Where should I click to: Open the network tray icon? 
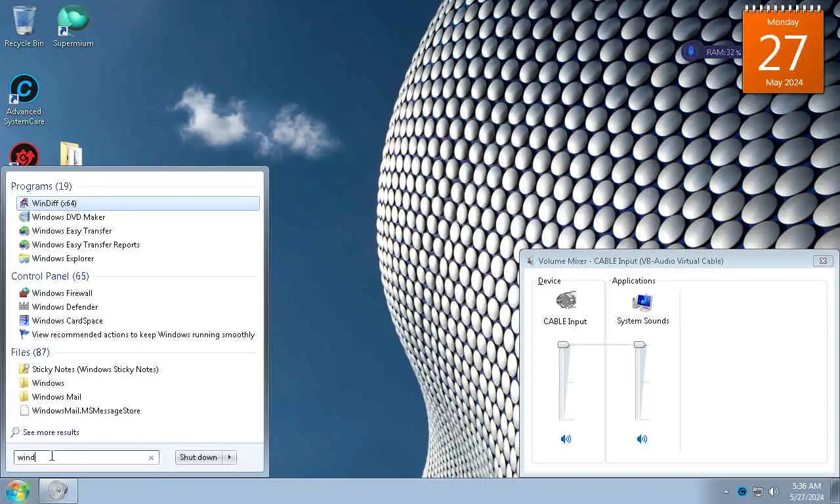758,492
